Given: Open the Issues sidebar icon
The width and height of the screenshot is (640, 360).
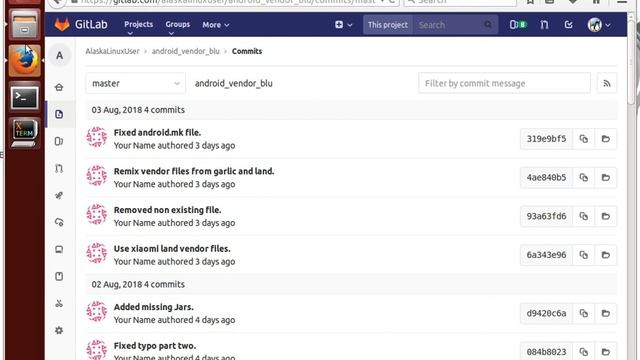Looking at the screenshot, I should coord(59,141).
